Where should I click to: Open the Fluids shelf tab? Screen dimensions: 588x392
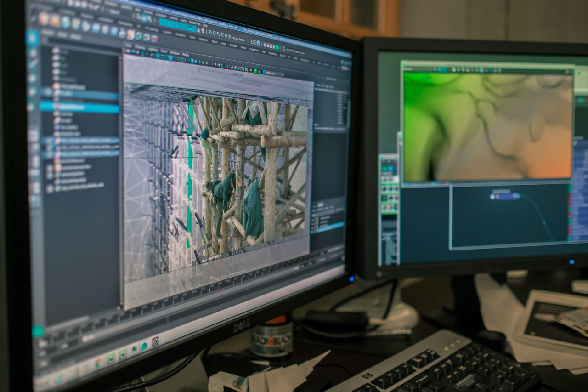pos(215,42)
